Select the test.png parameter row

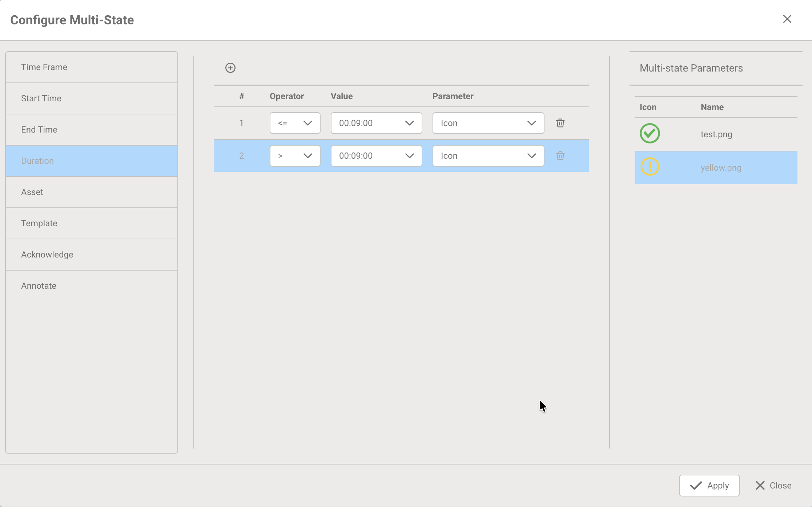(x=715, y=134)
